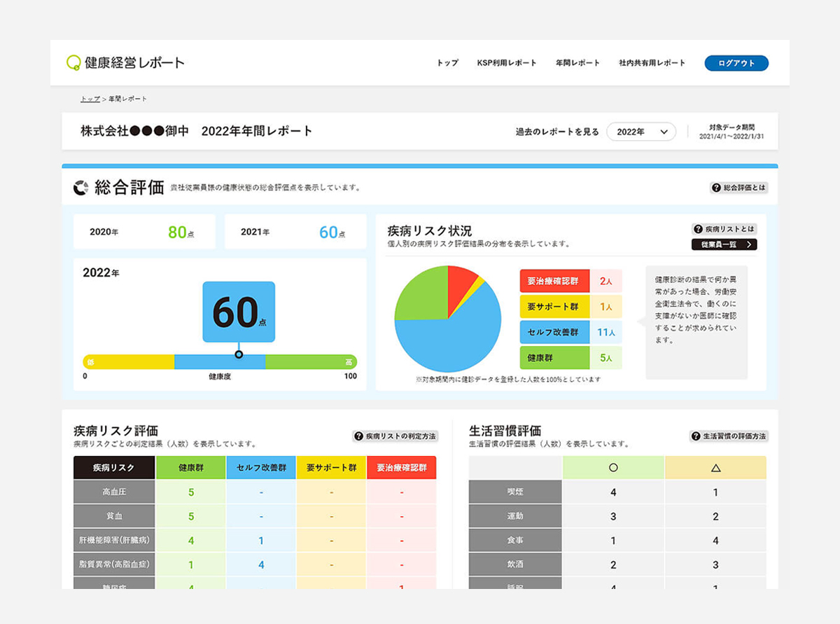The width and height of the screenshot is (840, 624).
Task: Select the red 要治療確認群 legend label
Action: [x=555, y=281]
